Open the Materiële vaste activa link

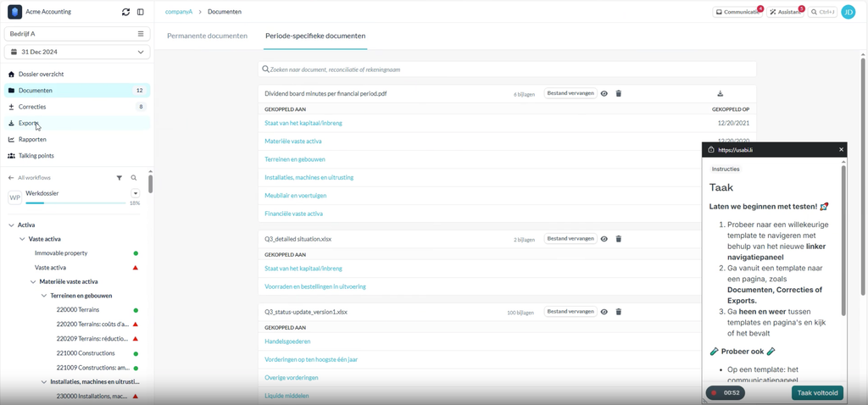point(292,141)
